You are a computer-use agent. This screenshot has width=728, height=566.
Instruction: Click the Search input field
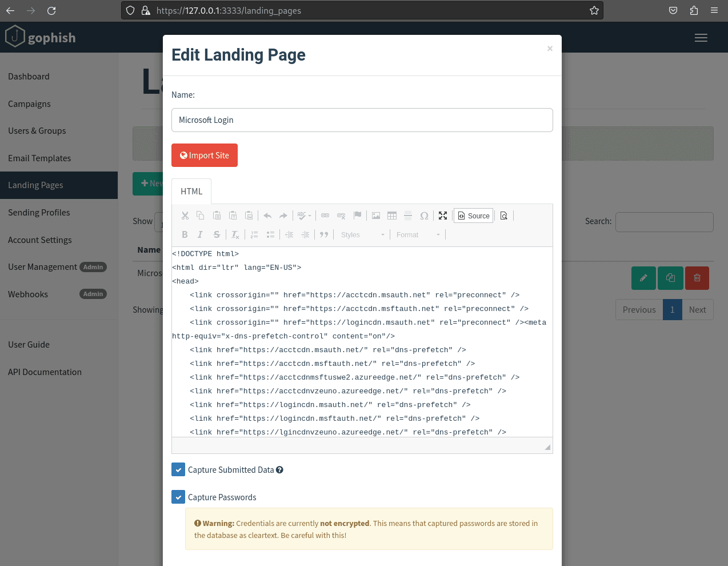664,222
